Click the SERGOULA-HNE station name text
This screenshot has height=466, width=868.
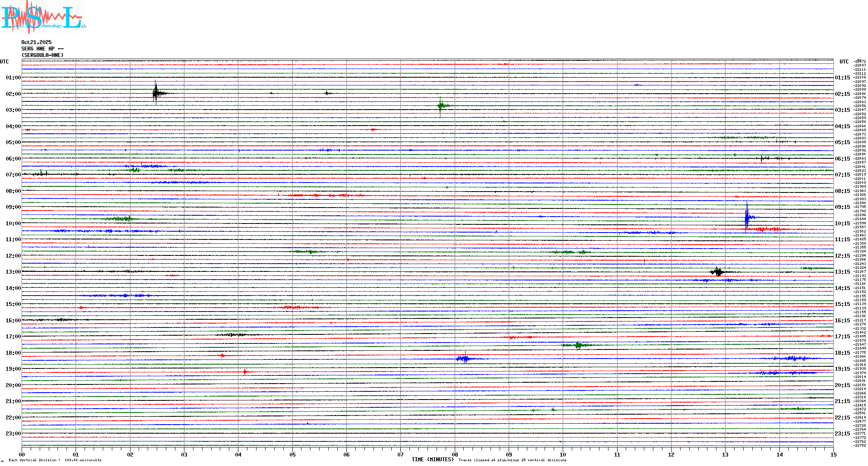(x=42, y=55)
